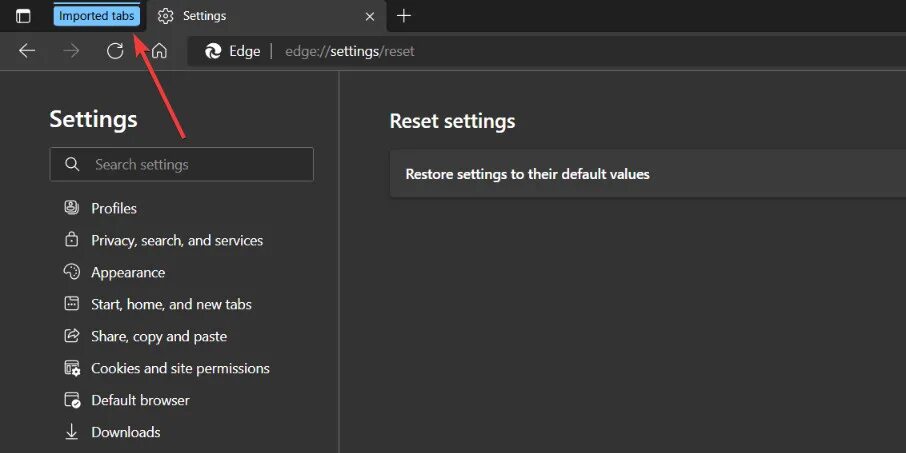The width and height of the screenshot is (906, 453).
Task: Close the Settings tab
Action: tap(370, 16)
